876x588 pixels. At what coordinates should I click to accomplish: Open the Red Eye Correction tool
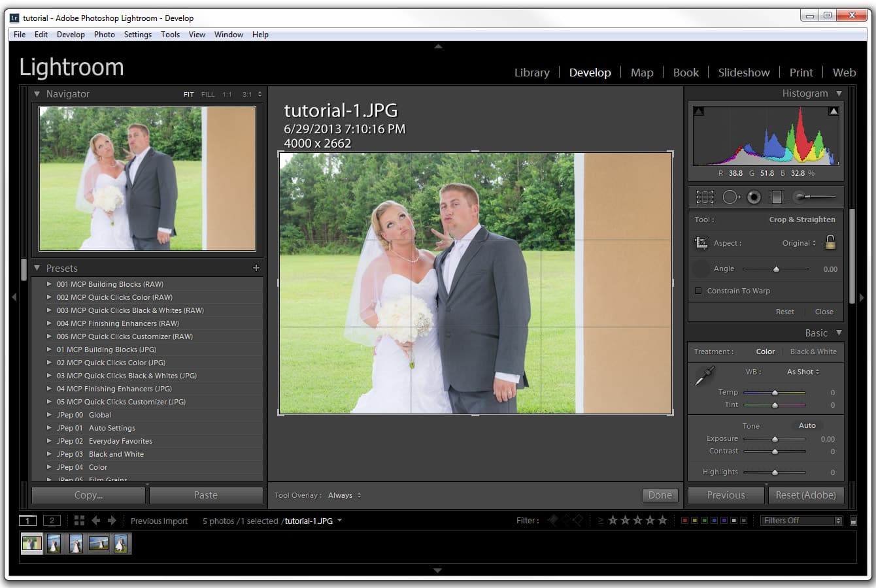click(x=753, y=197)
